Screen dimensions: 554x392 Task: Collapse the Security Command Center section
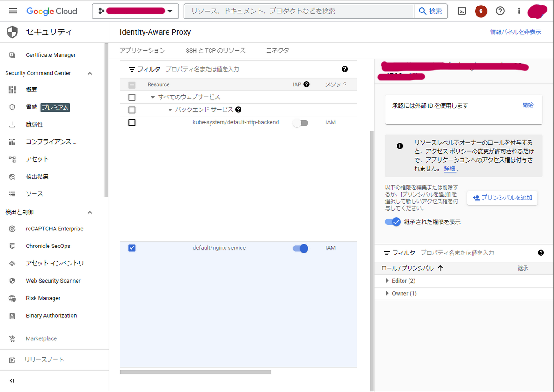point(90,73)
